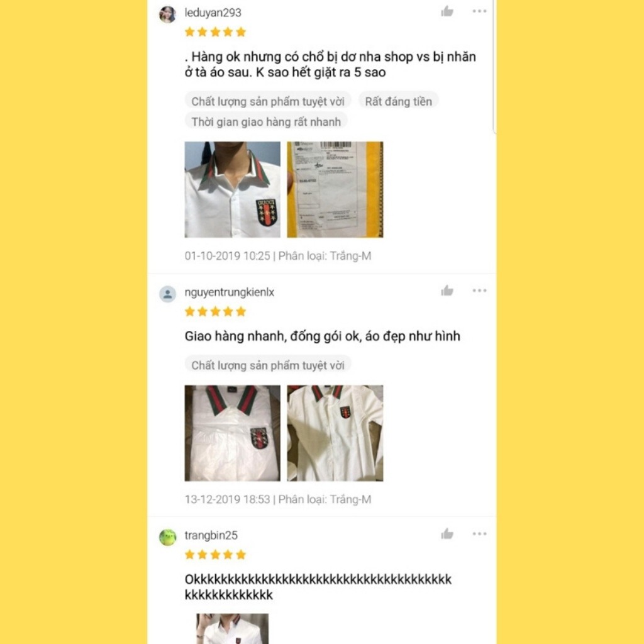Open leduyan293's profile avatar

click(x=167, y=14)
